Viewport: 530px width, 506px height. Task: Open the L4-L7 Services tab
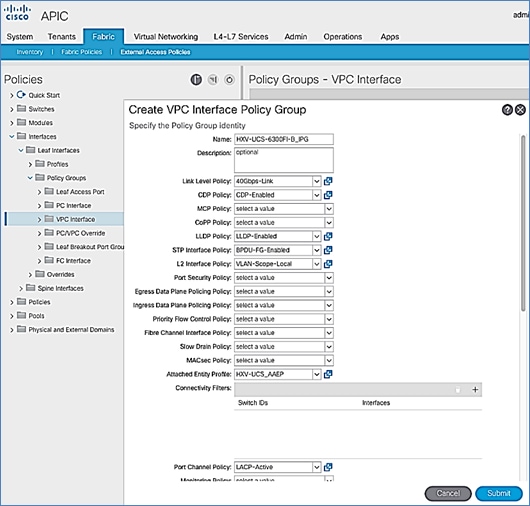click(x=241, y=37)
